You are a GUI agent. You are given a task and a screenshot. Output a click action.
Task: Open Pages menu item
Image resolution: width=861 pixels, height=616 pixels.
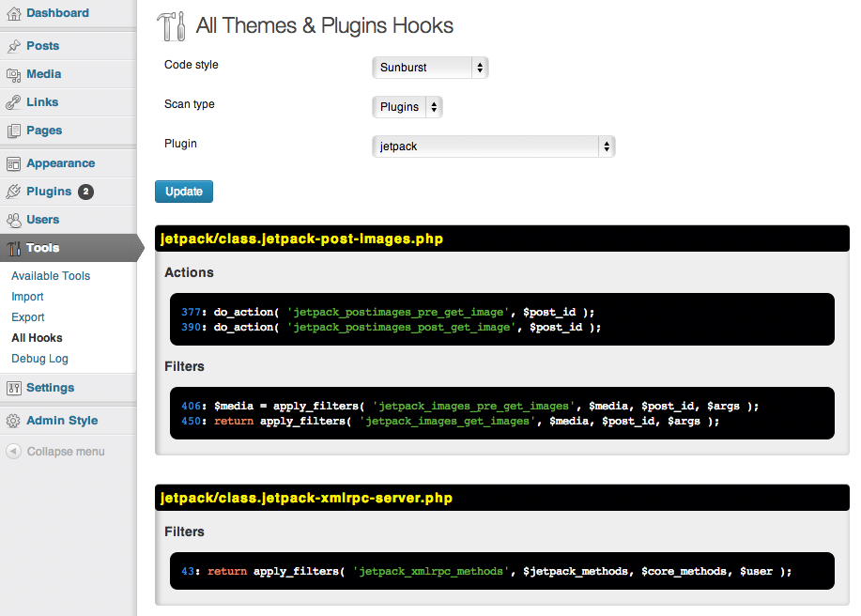pyautogui.click(x=69, y=131)
